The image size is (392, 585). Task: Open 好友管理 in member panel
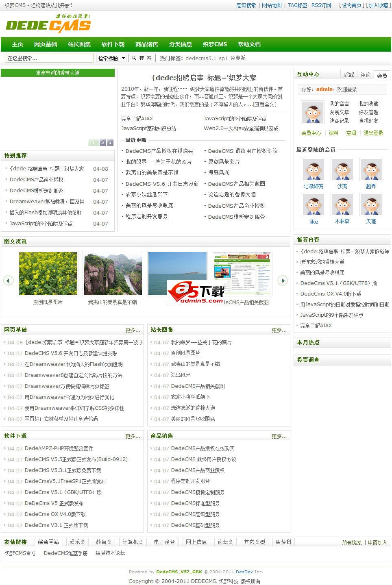(368, 112)
